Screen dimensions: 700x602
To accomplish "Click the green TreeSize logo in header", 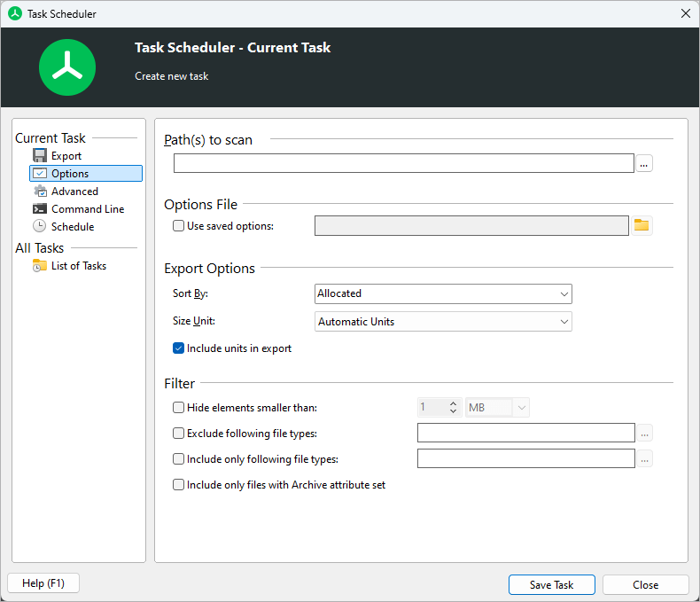I will point(66,67).
